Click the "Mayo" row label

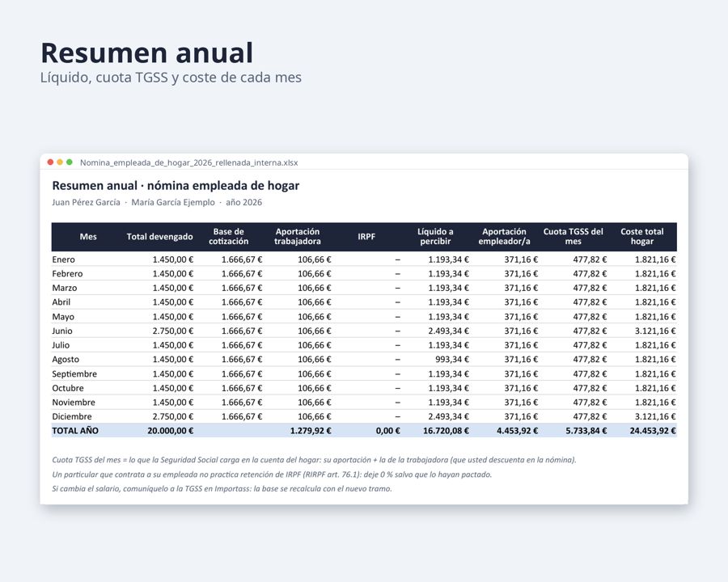[x=63, y=317]
